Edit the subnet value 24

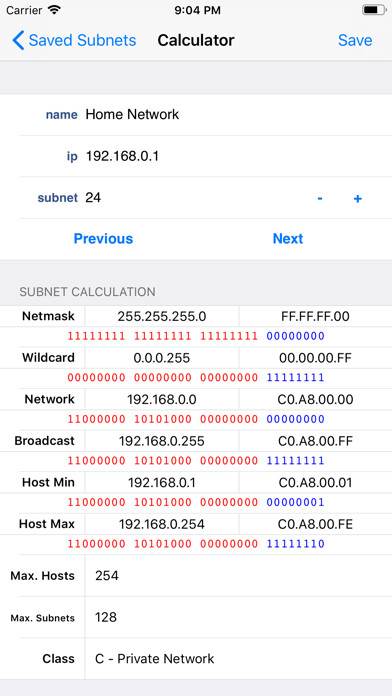coord(93,198)
